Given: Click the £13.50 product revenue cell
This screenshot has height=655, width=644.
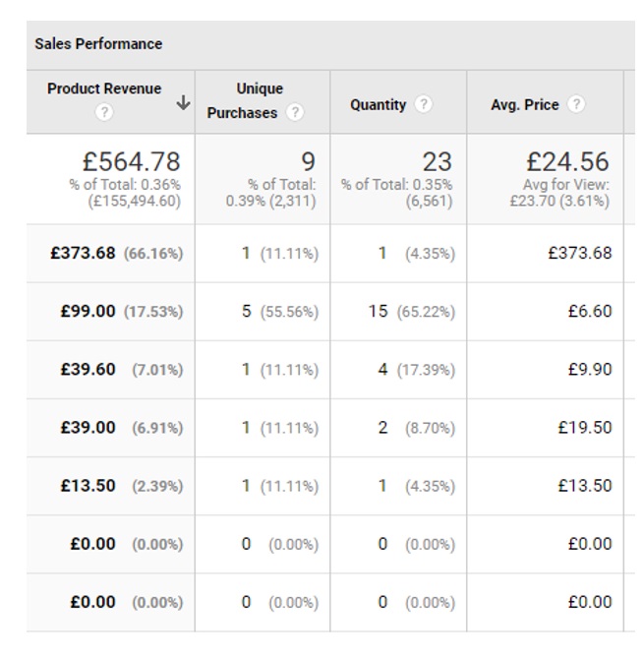Looking at the screenshot, I should (x=88, y=485).
